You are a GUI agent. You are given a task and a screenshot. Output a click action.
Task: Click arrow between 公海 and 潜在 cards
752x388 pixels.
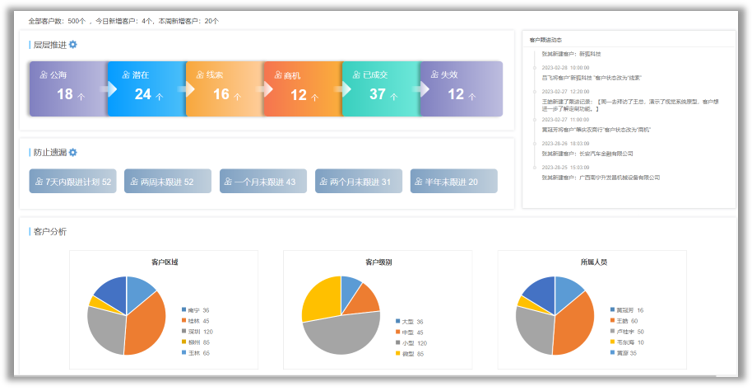[108, 89]
